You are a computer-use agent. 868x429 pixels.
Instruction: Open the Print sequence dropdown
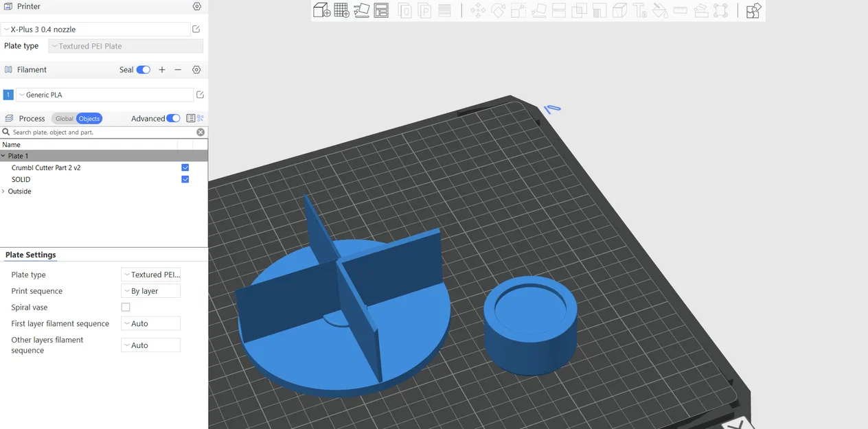coord(151,291)
